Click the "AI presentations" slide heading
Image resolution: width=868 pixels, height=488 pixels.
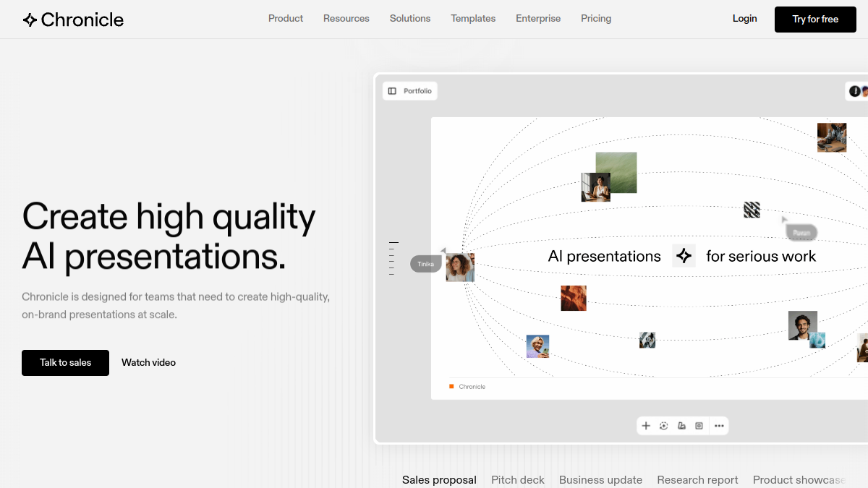[x=605, y=256]
